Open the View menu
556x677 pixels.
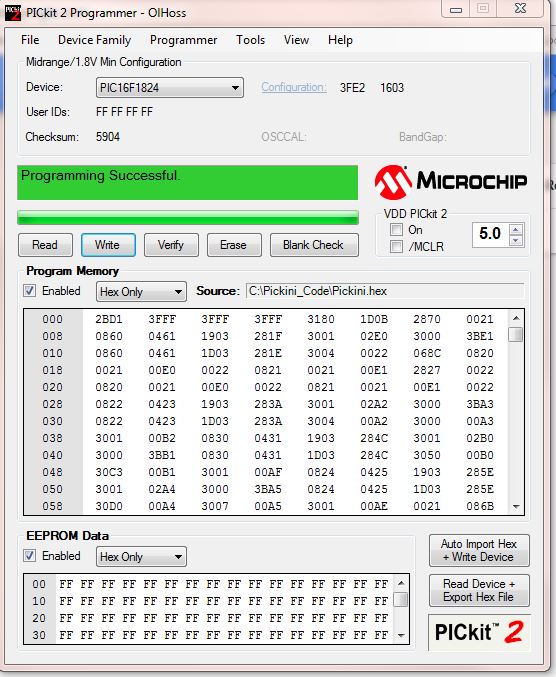296,40
